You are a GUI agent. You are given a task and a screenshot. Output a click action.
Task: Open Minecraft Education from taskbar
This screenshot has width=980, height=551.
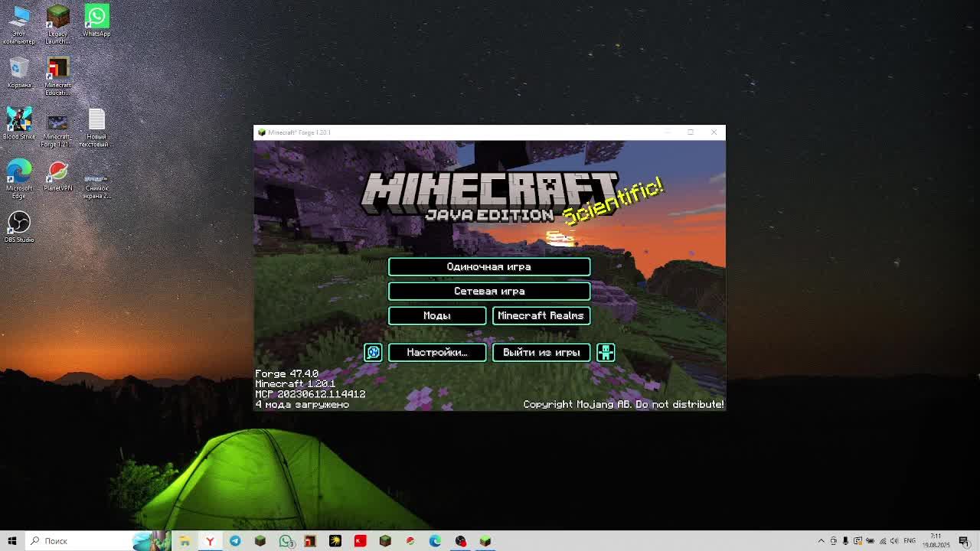click(310, 541)
